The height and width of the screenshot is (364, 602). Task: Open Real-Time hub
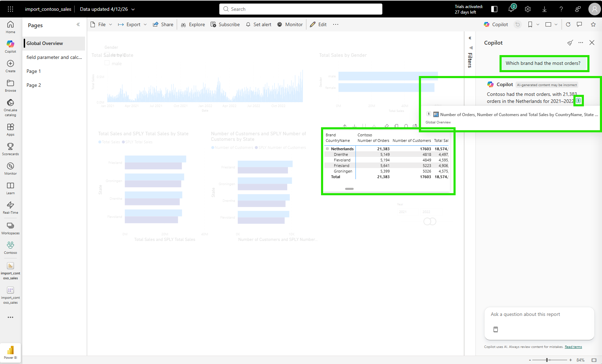[10, 208]
